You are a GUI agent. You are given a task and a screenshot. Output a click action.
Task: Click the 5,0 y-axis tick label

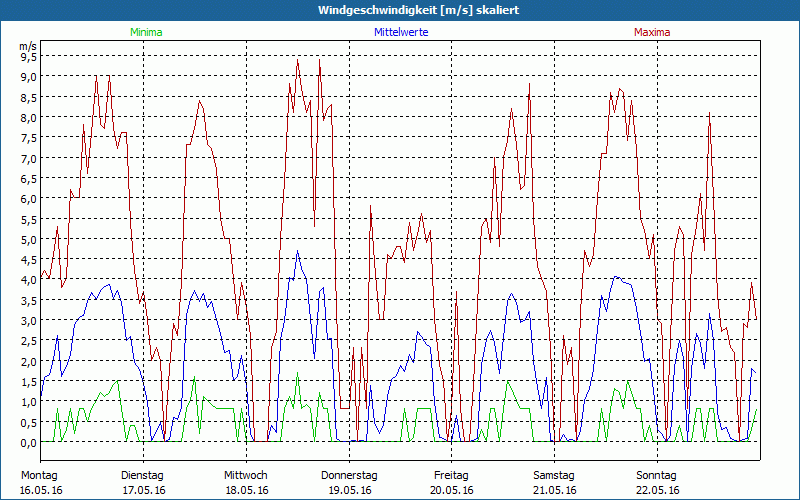pos(28,240)
